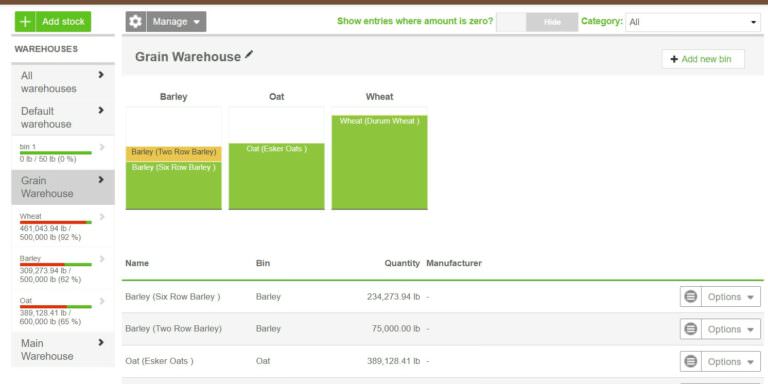Viewport: 768px width, 384px height.
Task: Sort by Manufacturer column header
Action: (454, 263)
